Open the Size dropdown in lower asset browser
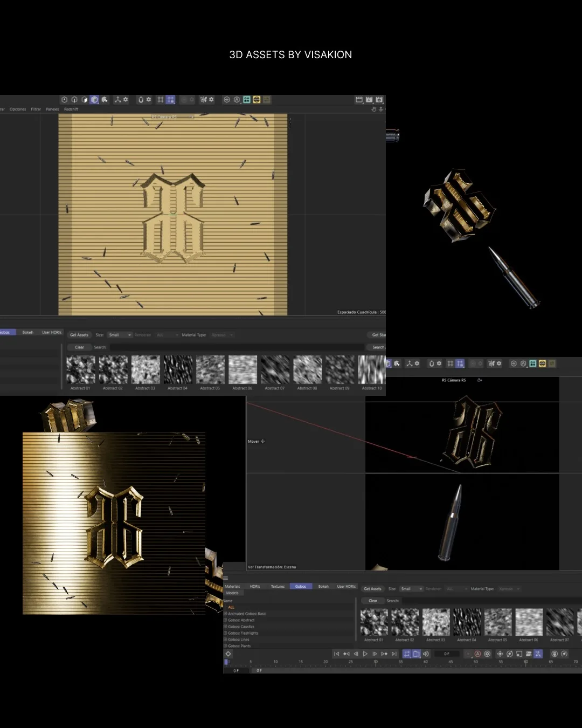Screen dimensions: 582x728 (411, 589)
